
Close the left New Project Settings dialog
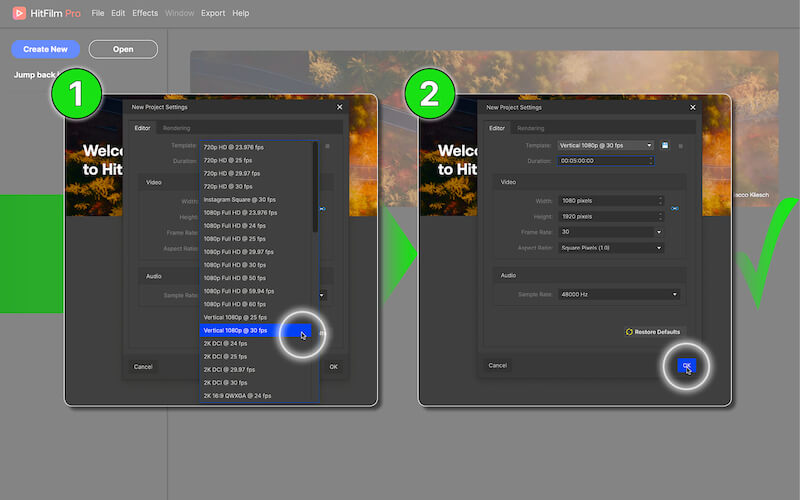point(340,107)
